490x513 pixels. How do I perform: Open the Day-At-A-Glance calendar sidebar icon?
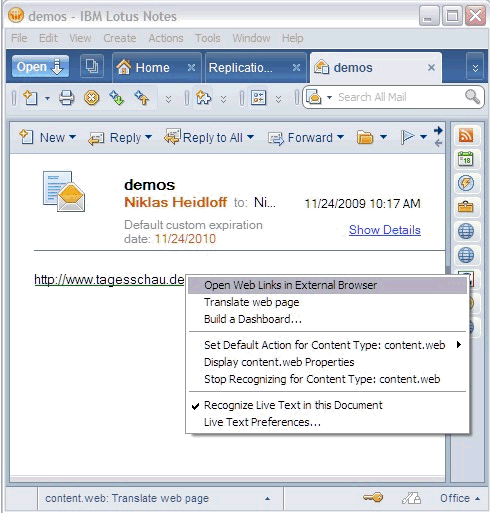coord(466,159)
